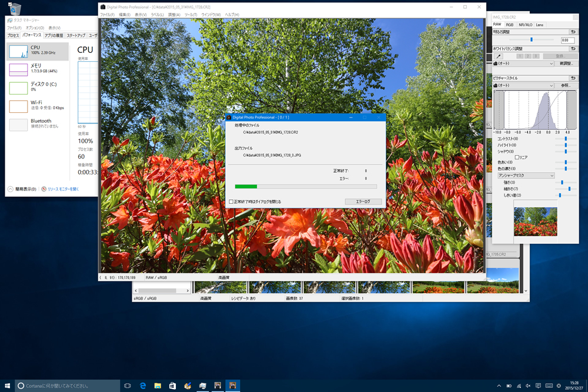This screenshot has width=588, height=392.
Task: Check 'close dialog on normal completion' box
Action: [231, 202]
